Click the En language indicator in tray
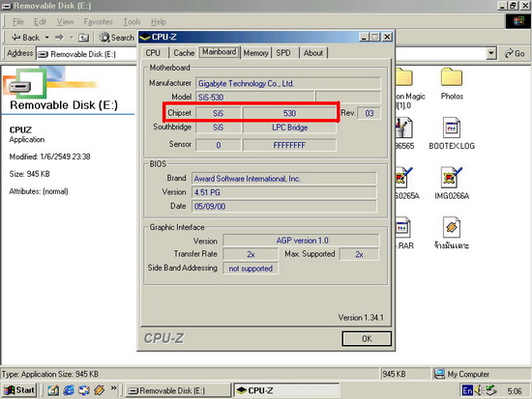532x399 pixels. [x=467, y=390]
